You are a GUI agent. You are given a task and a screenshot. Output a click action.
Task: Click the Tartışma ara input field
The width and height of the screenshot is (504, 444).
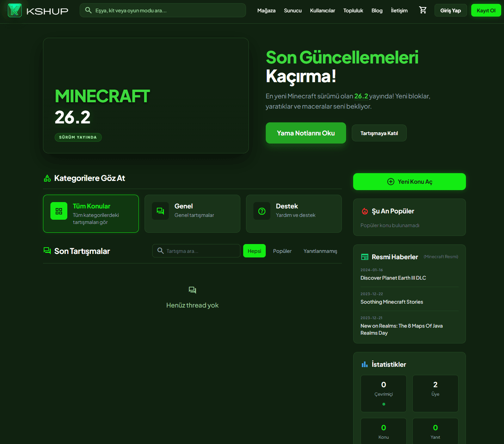196,251
